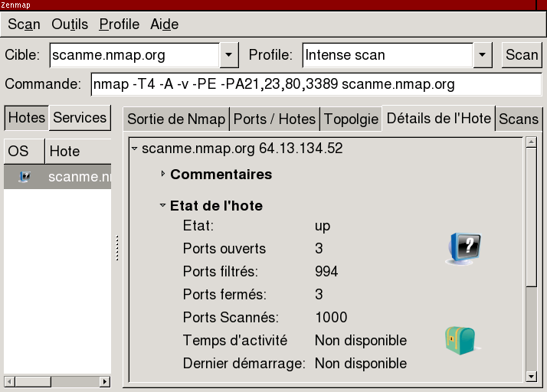Click the treasure chest vulnerability icon
This screenshot has height=392, width=547.
[461, 341]
